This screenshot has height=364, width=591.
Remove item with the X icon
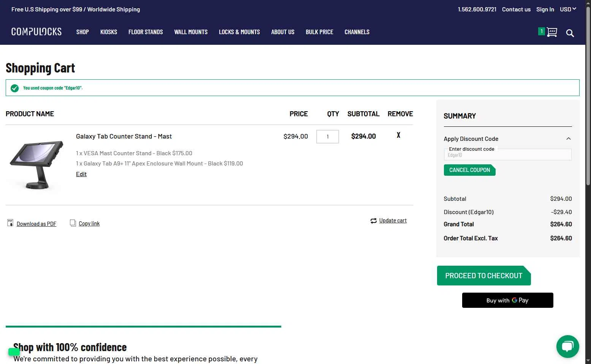pos(398,135)
